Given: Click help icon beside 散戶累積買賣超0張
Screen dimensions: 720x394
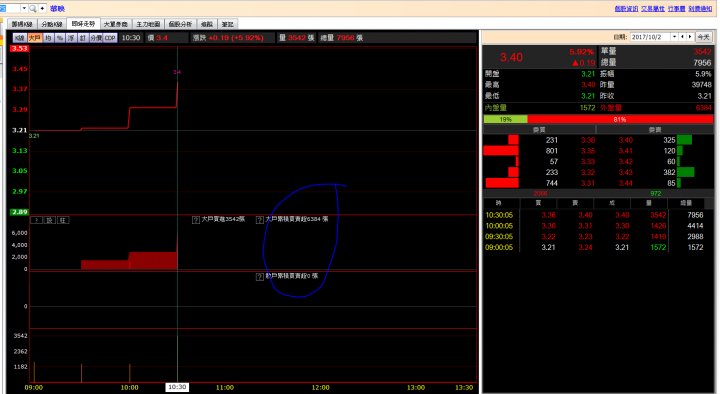Looking at the screenshot, I should [259, 277].
